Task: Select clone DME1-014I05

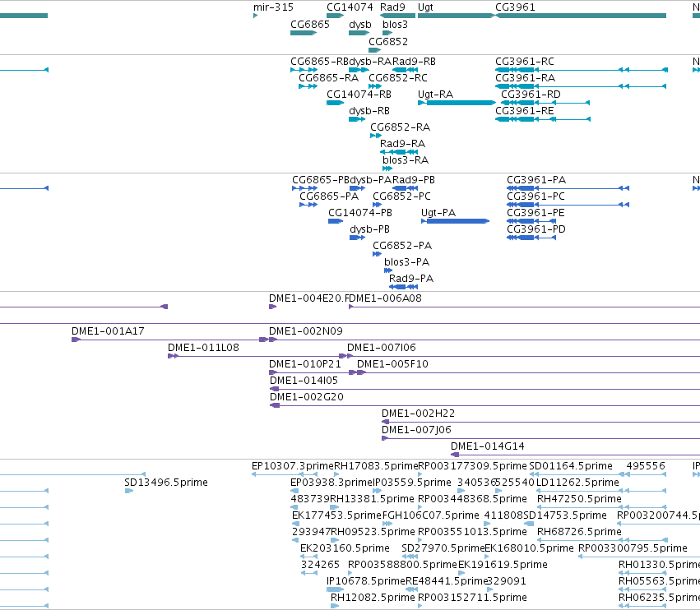Action: pyautogui.click(x=304, y=381)
